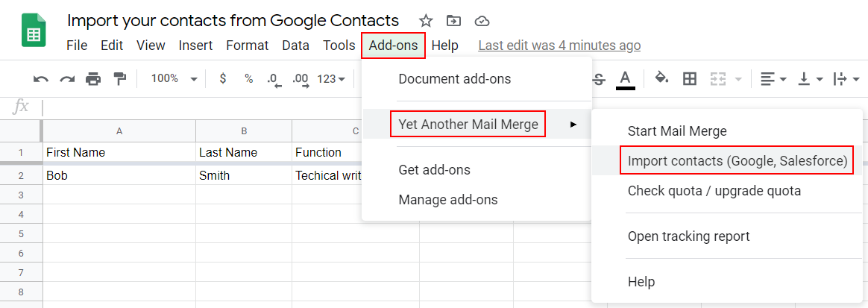Expand the horizontal align dropdown

[771, 78]
